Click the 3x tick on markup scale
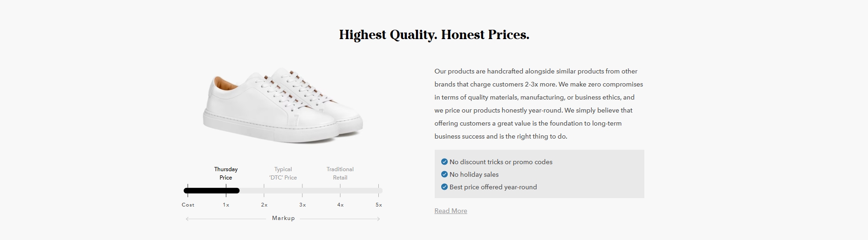 (x=302, y=205)
